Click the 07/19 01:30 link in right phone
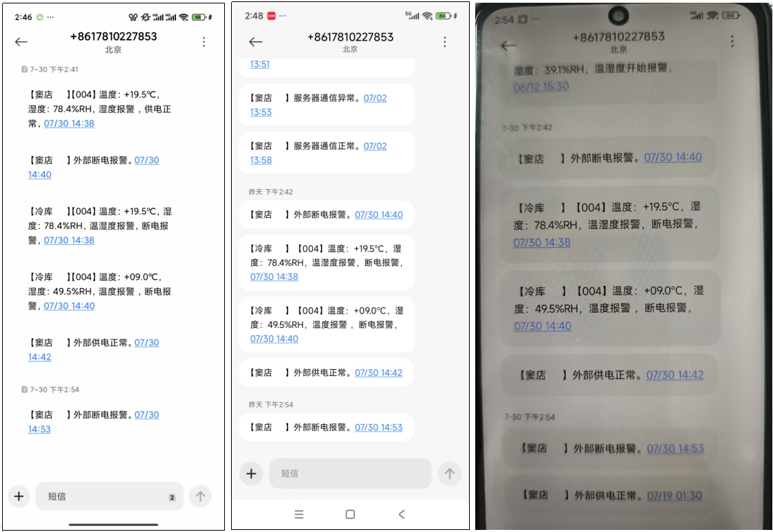 [x=674, y=496]
